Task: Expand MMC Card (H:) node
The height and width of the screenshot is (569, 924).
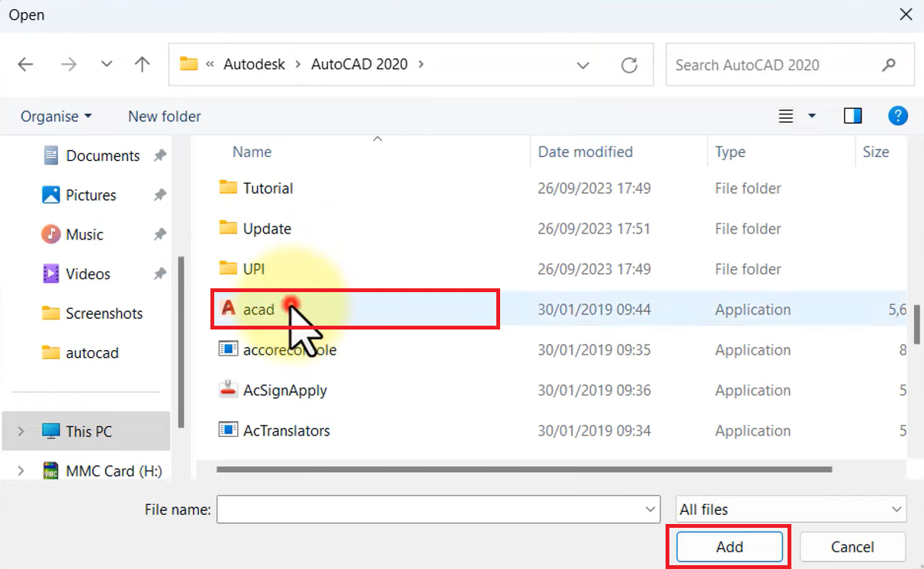Action: pos(21,471)
